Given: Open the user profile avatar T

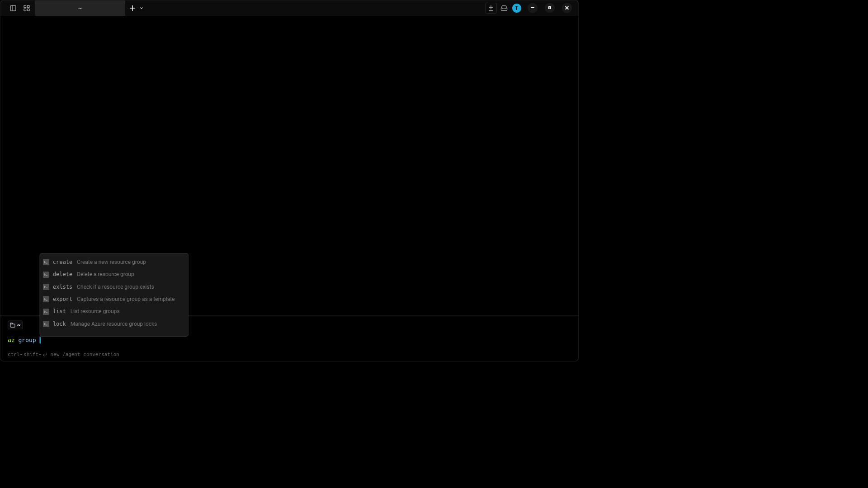Looking at the screenshot, I should 517,8.
